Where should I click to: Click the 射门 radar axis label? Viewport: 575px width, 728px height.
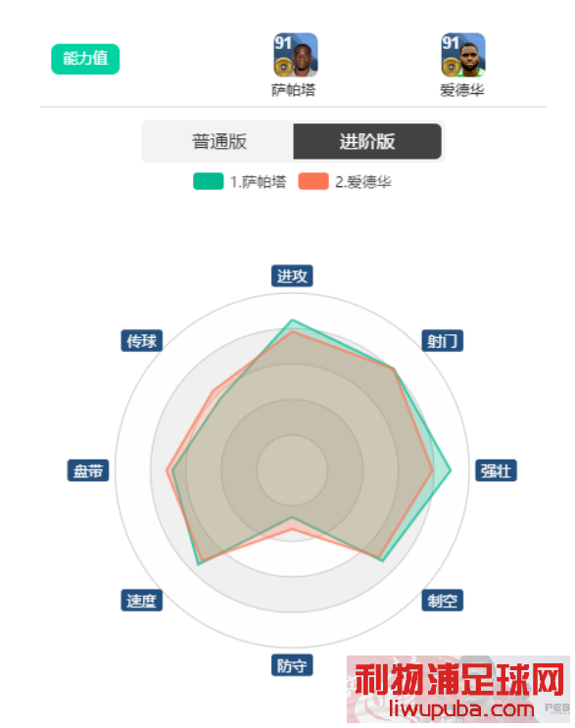click(x=443, y=341)
